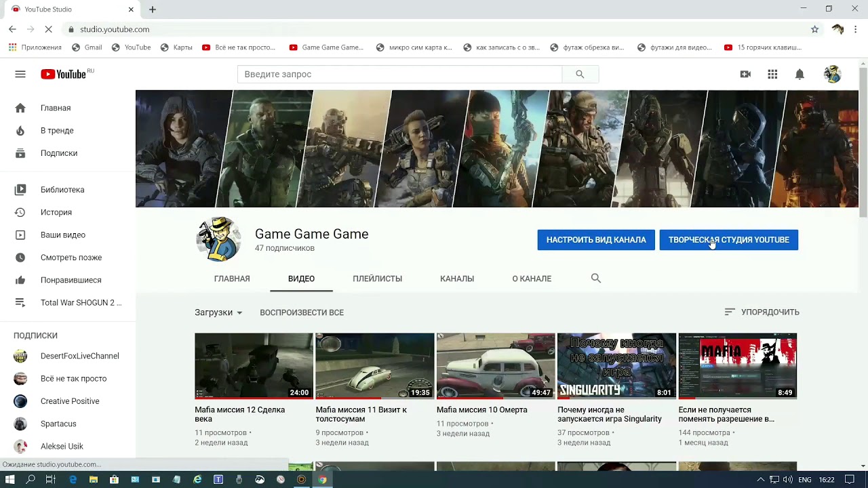Screen dimensions: 868x488
Task: Open Приложения bookmarks shortcut
Action: (x=35, y=47)
